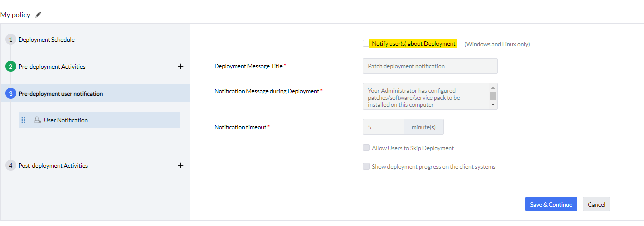Click the blue step 3 circle
Viewport: 644px width, 226px height.
[11, 94]
